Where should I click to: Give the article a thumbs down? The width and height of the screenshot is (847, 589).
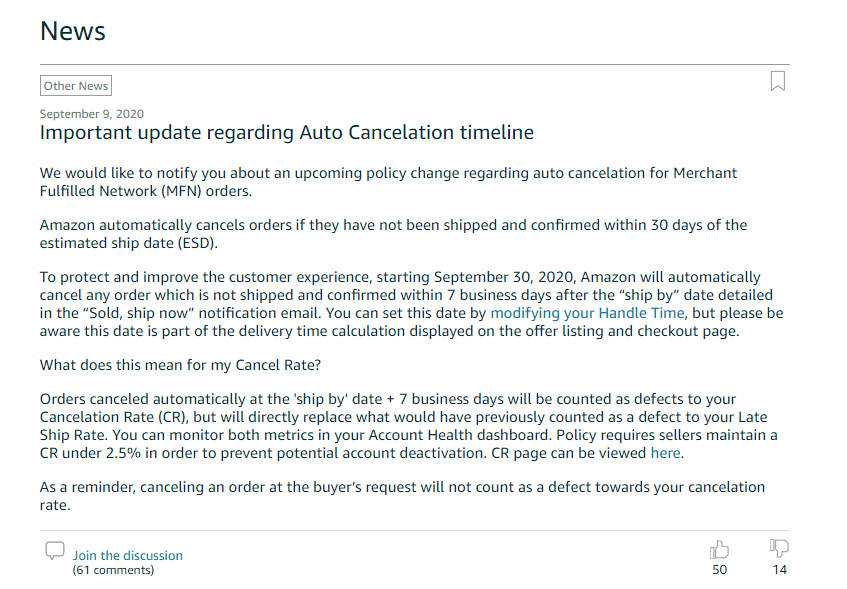[779, 548]
